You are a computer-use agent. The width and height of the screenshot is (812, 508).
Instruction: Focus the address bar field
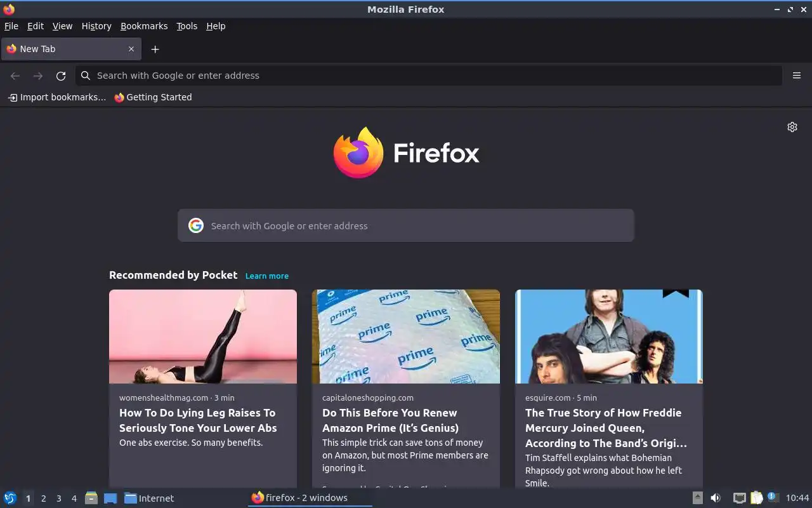429,76
